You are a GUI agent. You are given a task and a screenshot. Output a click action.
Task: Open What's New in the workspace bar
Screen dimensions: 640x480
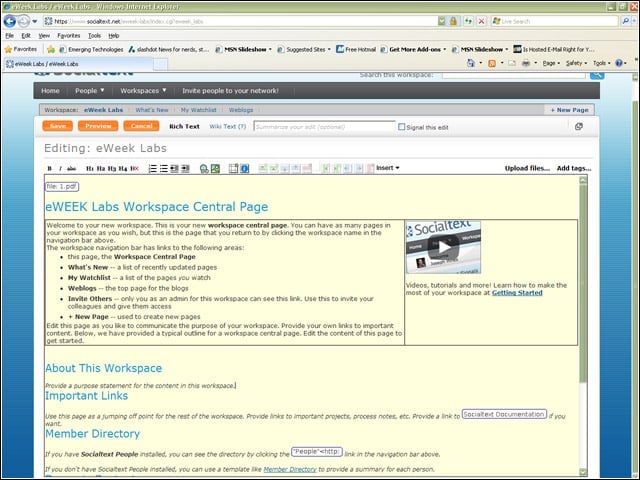[x=152, y=110]
